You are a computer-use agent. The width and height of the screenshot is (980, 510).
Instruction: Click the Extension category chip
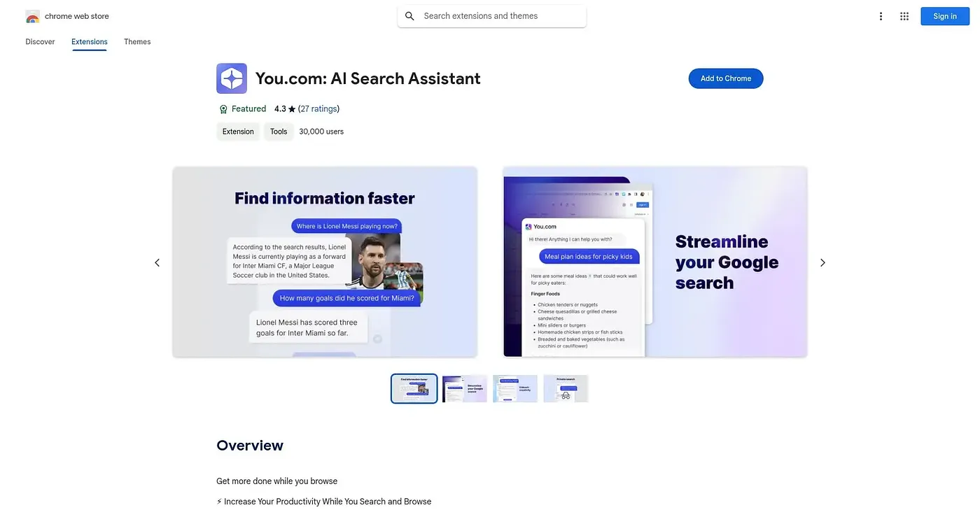(238, 132)
